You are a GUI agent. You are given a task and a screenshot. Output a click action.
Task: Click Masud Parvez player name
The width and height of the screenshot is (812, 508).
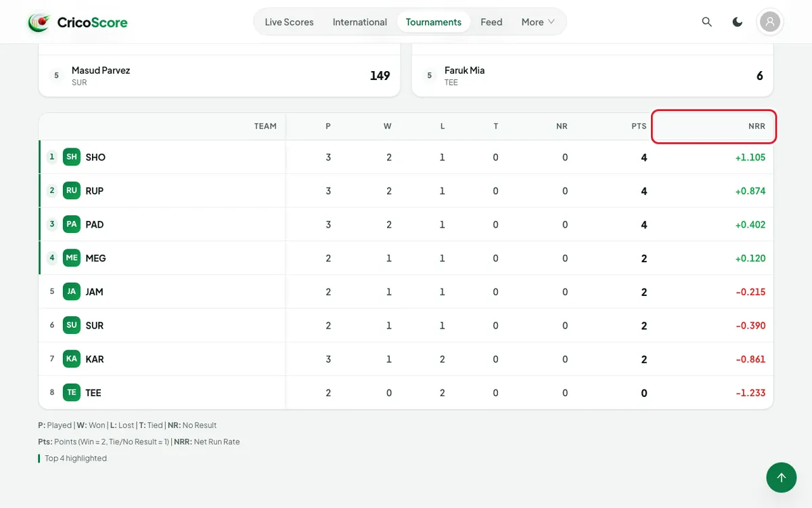tap(101, 70)
